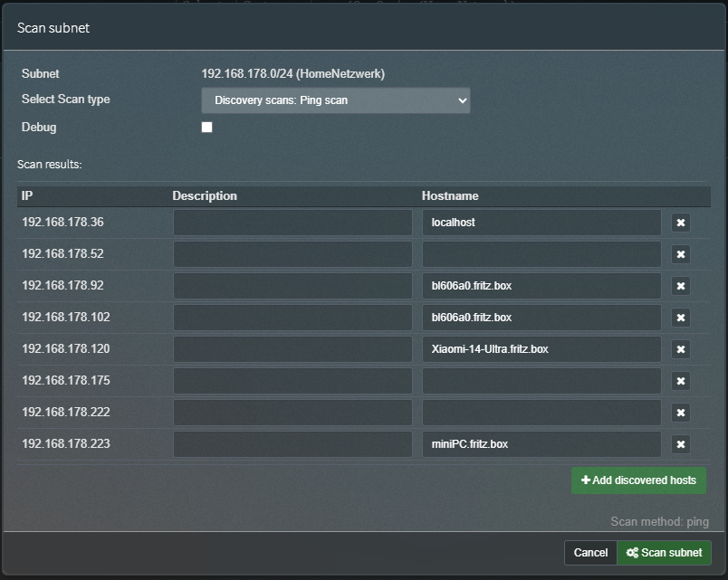The image size is (728, 580).
Task: Remove host 192.168.178.222 with its X icon
Action: point(681,413)
